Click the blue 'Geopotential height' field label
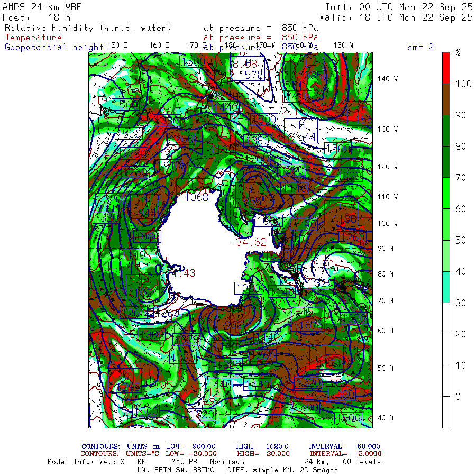This screenshot has width=476, height=476. 54,48
